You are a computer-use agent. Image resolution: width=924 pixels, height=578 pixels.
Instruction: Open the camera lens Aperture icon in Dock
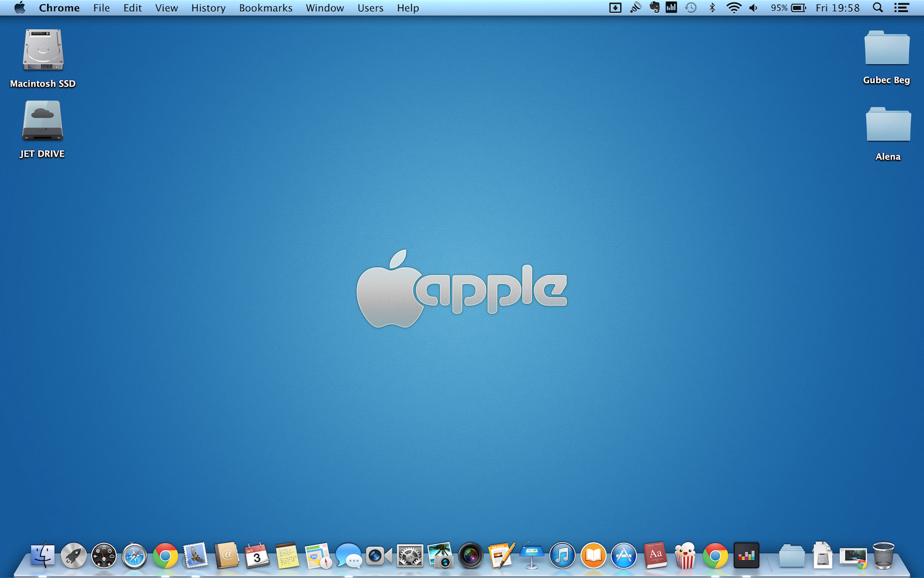pyautogui.click(x=471, y=556)
